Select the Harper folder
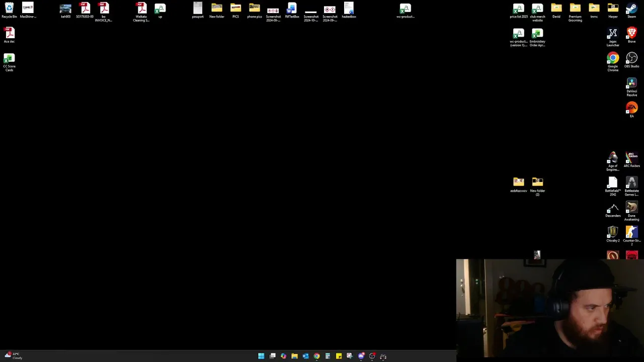This screenshot has width=644, height=362. pyautogui.click(x=613, y=11)
